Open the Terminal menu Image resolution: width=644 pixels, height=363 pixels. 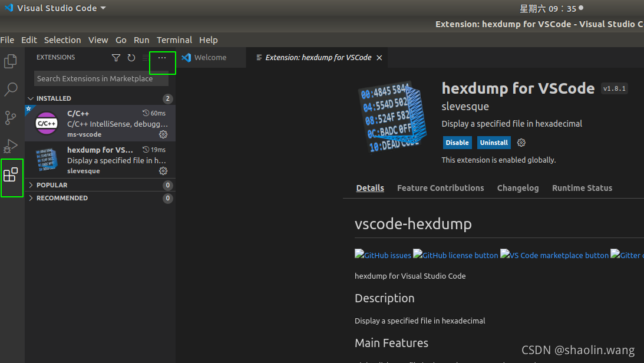[x=174, y=39]
